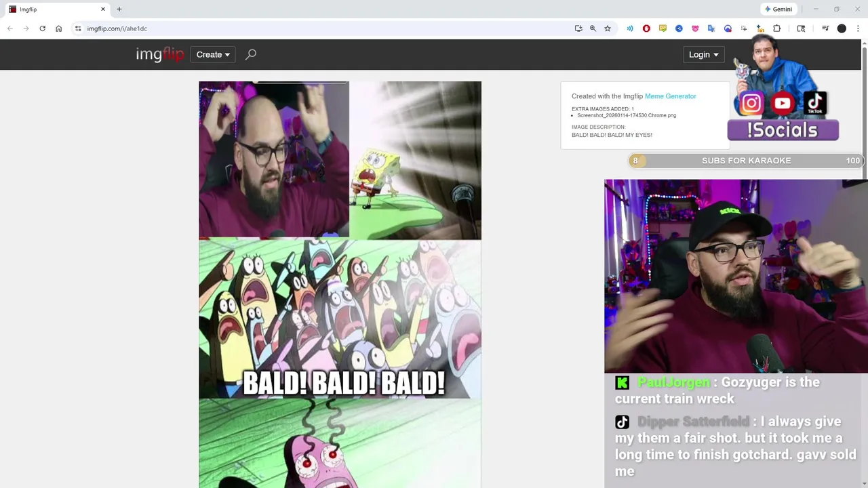
Task: Open the Chrome profile avatar
Action: pos(842,28)
